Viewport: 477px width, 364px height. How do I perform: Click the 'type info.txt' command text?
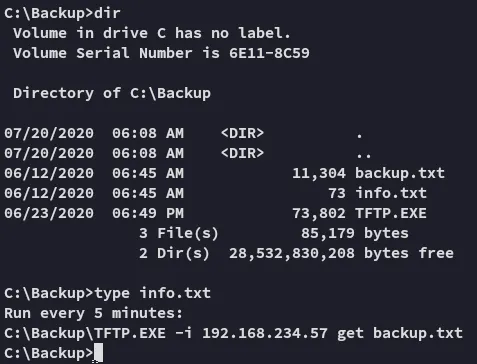[x=153, y=293]
